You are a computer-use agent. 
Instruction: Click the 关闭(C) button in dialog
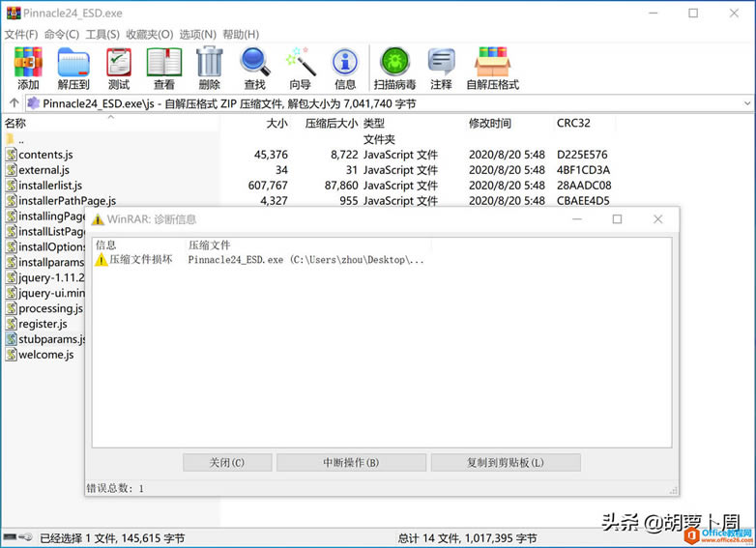pyautogui.click(x=227, y=462)
